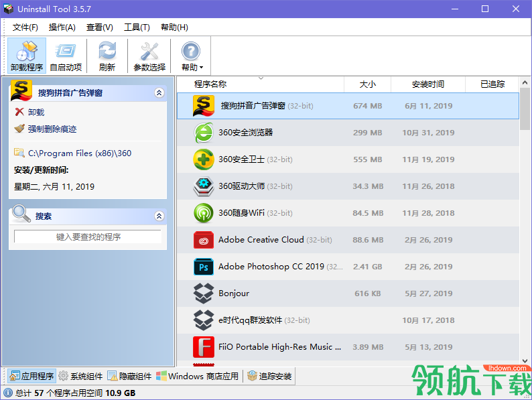Collapse the 搜狗拼音广告弹窗 details panel

(x=159, y=92)
